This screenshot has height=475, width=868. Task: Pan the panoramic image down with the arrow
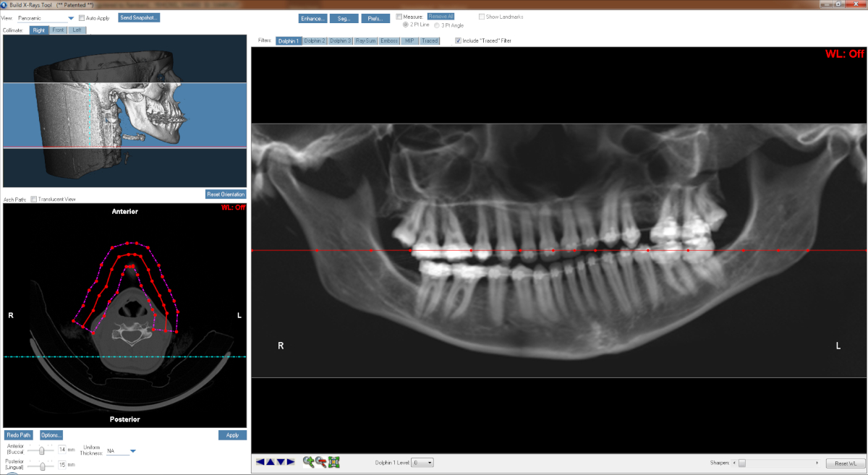(x=281, y=462)
